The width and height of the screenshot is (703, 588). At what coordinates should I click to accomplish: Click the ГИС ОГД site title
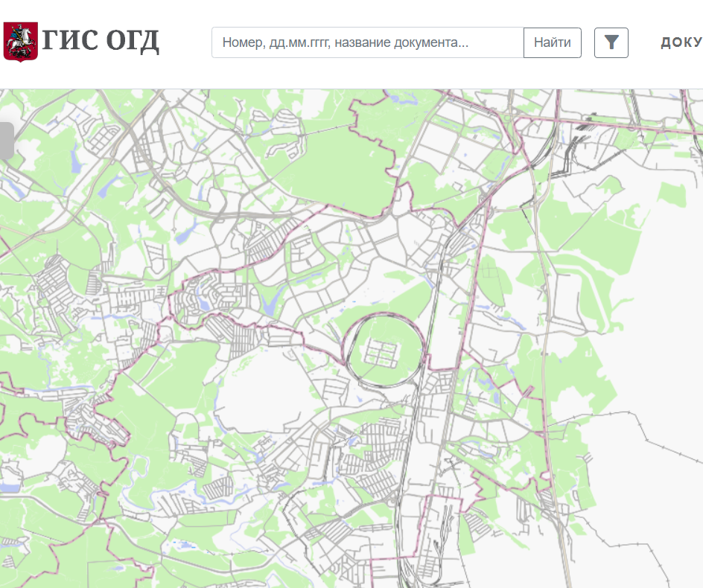tap(101, 42)
